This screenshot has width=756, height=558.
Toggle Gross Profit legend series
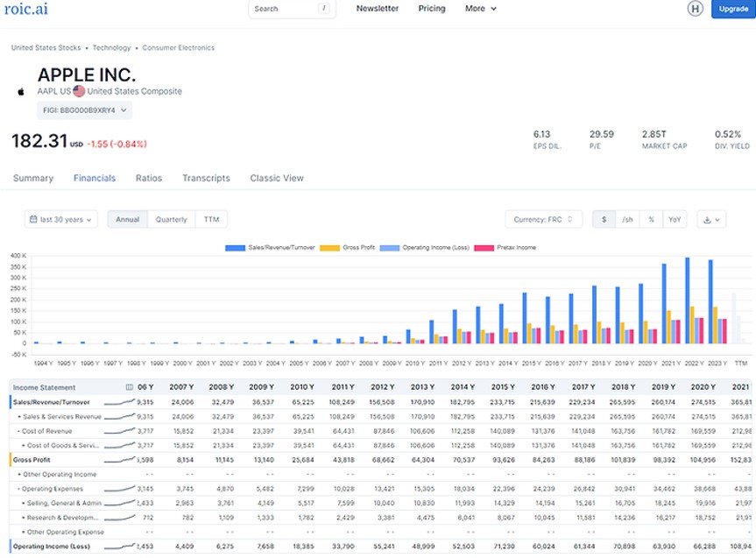347,247
